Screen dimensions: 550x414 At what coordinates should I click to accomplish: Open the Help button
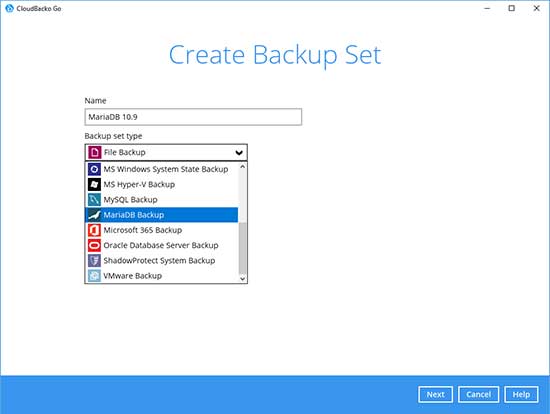point(521,394)
